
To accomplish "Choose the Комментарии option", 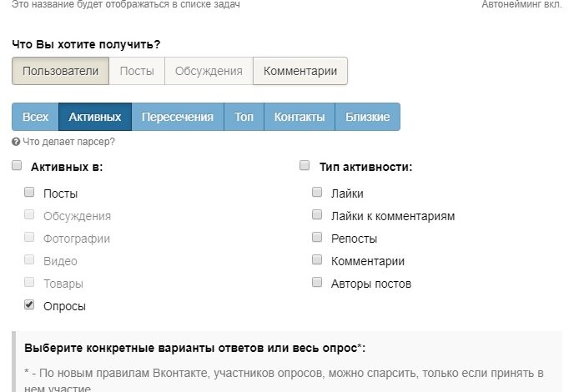I will tap(300, 71).
